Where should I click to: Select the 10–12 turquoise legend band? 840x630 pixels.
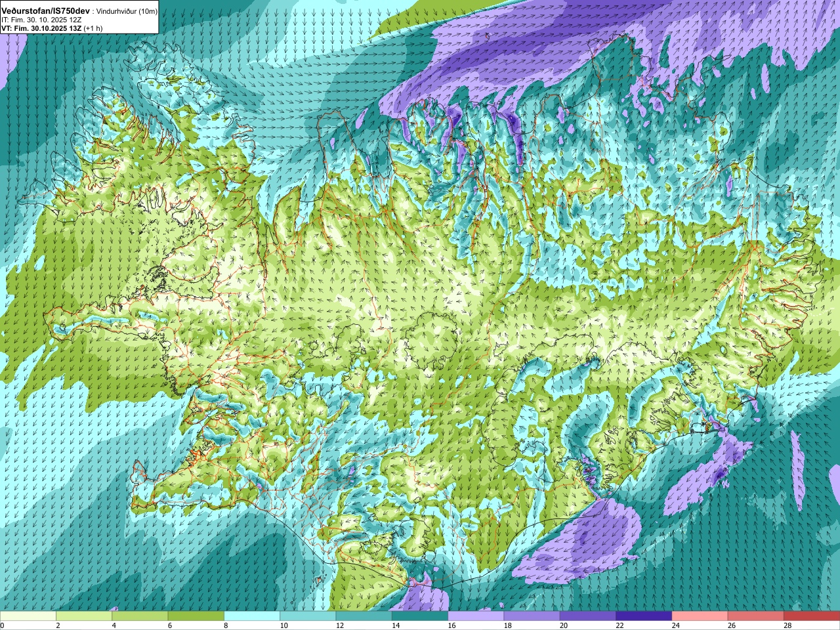point(308,616)
